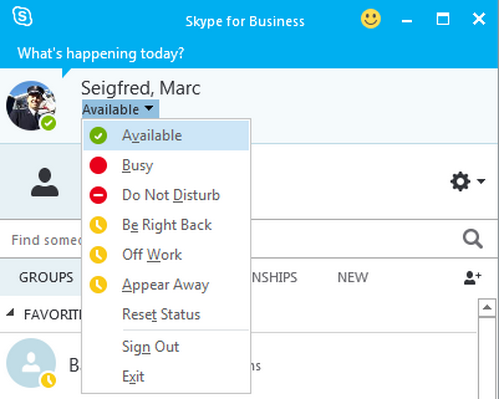Minimize the Skype for Business window
Image resolution: width=499 pixels, height=399 pixels.
(x=407, y=21)
